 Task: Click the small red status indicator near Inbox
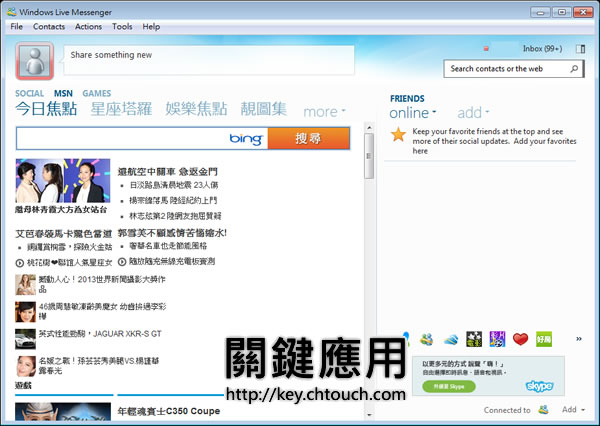pos(486,49)
